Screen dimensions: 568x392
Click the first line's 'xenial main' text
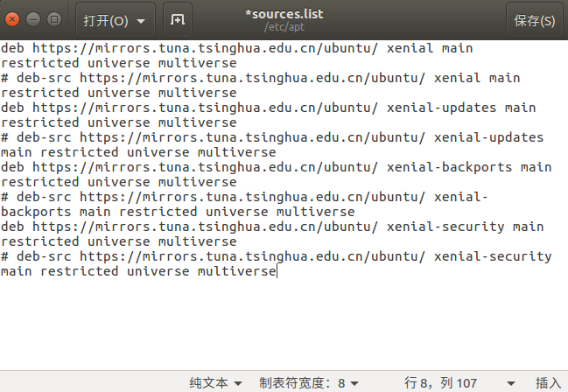(430, 48)
